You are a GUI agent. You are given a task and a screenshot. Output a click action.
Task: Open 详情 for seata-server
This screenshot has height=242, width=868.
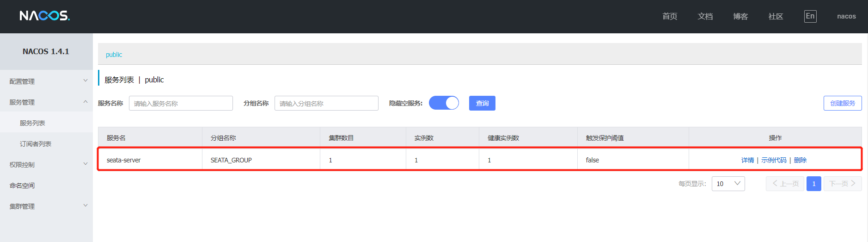747,160
